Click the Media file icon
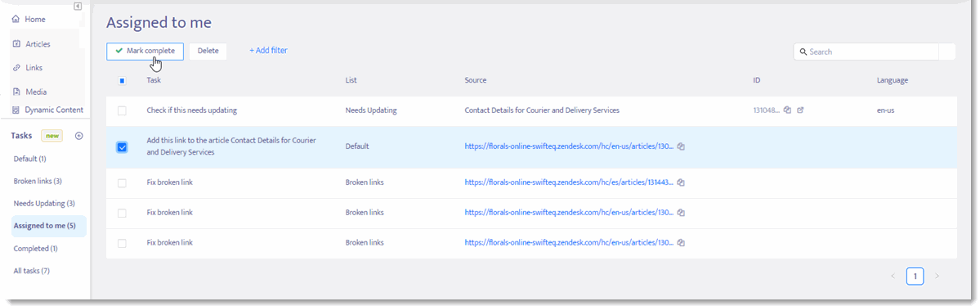 point(16,92)
